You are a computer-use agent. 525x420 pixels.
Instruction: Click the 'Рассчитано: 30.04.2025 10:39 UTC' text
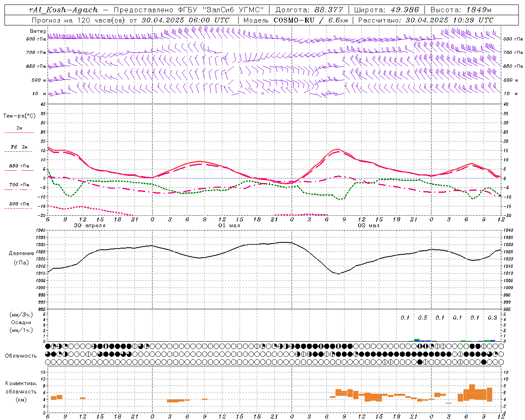426,20
